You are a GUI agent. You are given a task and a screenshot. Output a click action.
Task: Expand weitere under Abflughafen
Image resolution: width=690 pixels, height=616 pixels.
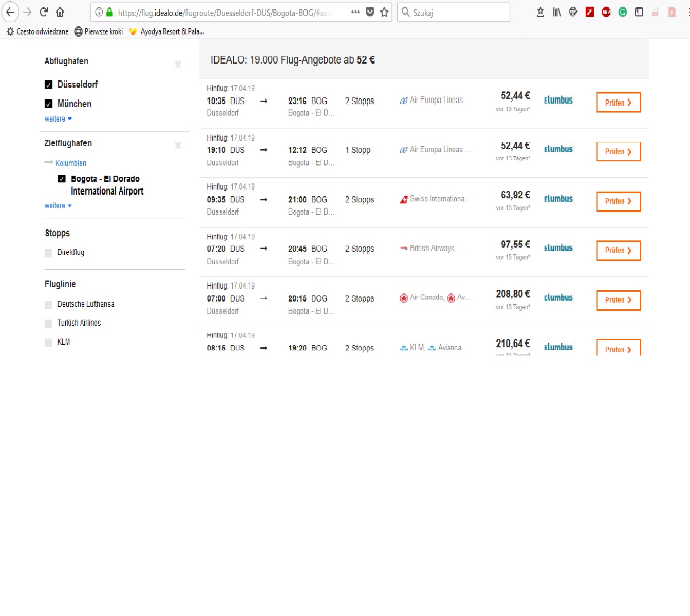[58, 119]
